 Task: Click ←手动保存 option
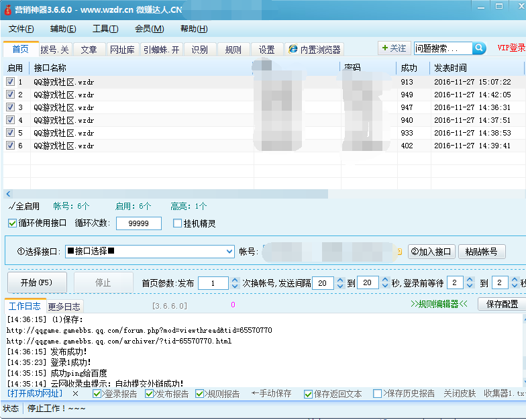[x=271, y=393]
